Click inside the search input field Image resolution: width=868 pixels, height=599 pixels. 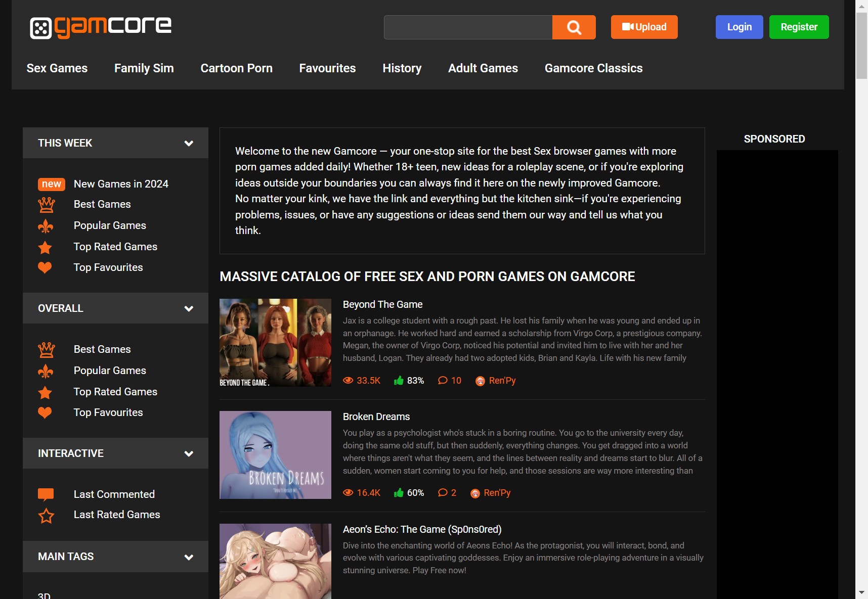468,27
